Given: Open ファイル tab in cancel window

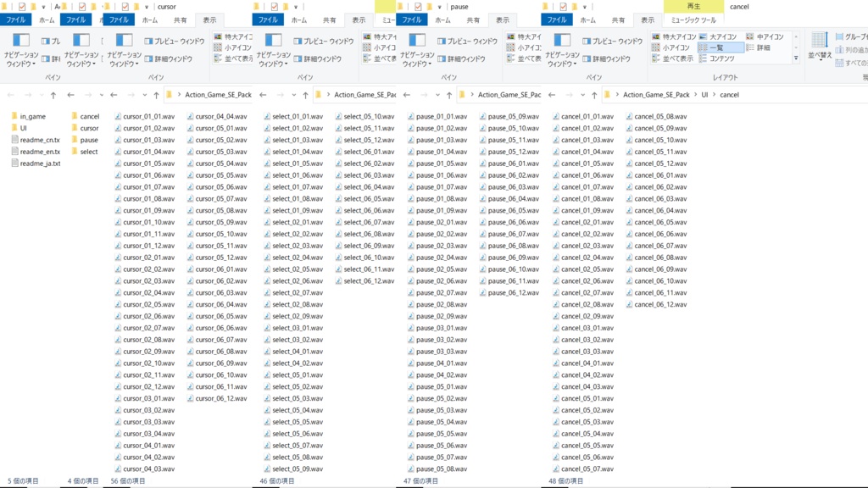Looking at the screenshot, I should 556,20.
